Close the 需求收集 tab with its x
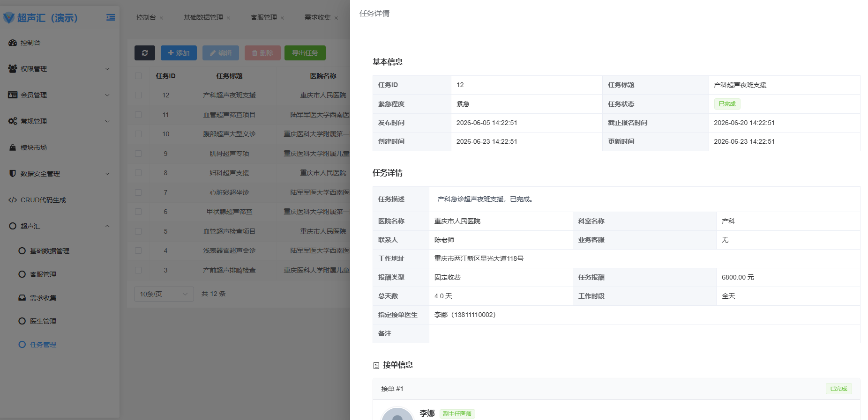Image resolution: width=868 pixels, height=420 pixels. [x=336, y=18]
